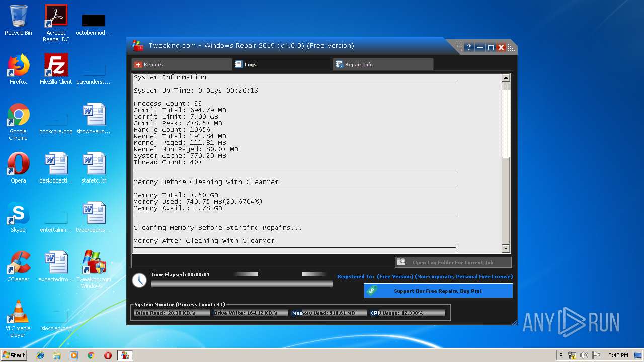This screenshot has height=362, width=644.
Task: Select the shownvario document icon
Action: coord(94,119)
